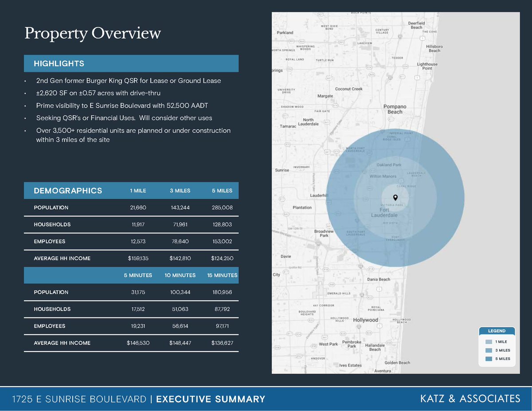Click the Over 3,500+ residential units bullet
This screenshot has height=411, width=532.
(x=133, y=135)
